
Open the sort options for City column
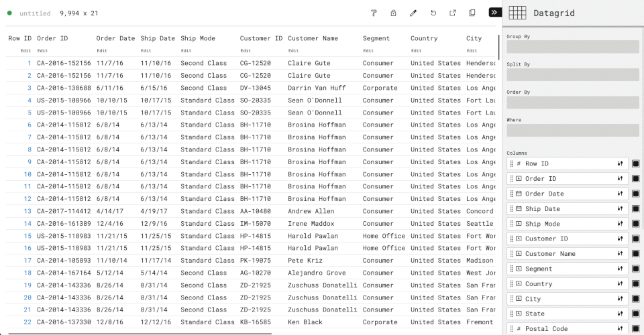[621, 299]
